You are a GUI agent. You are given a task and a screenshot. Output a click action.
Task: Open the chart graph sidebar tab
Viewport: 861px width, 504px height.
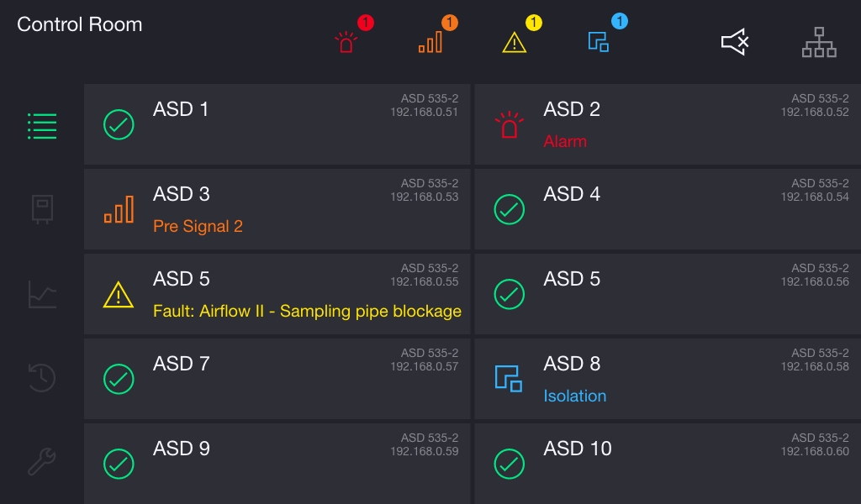(x=42, y=294)
